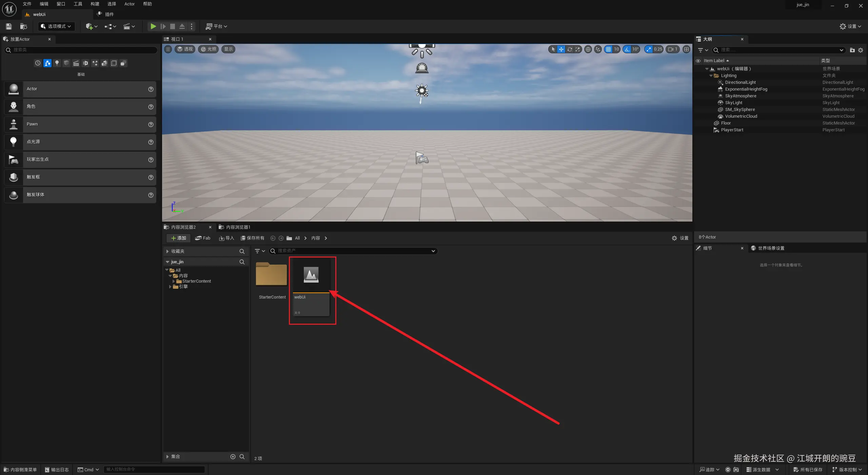Toggle scale snapping in viewport
Image resolution: width=868 pixels, height=475 pixels.
(x=649, y=49)
